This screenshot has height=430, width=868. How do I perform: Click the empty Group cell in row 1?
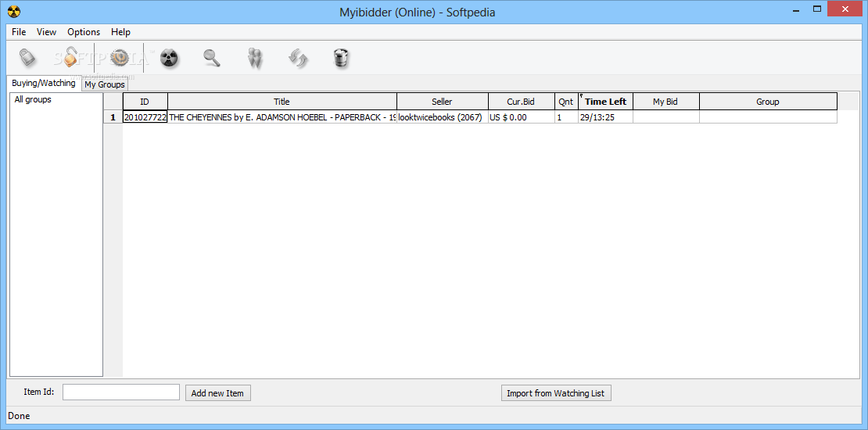[x=769, y=117]
